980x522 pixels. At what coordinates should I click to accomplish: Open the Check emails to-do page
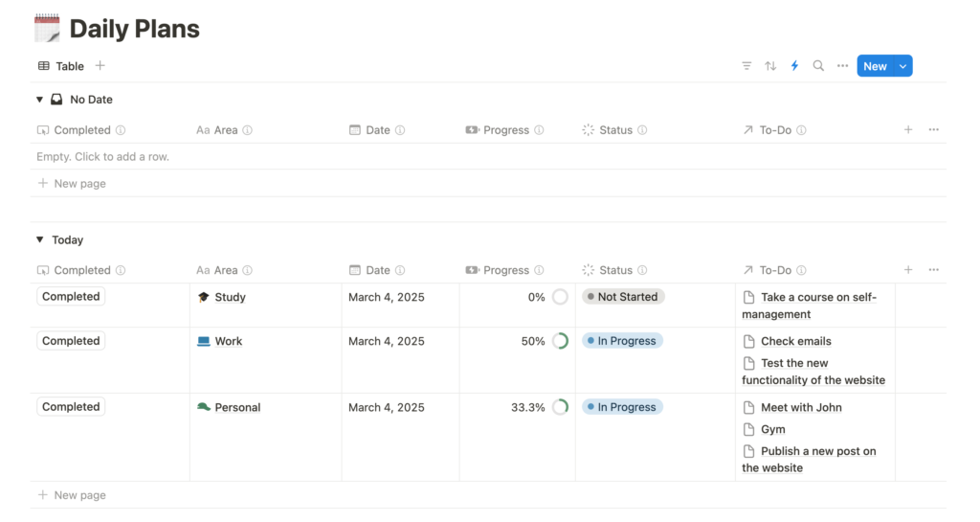pos(795,341)
